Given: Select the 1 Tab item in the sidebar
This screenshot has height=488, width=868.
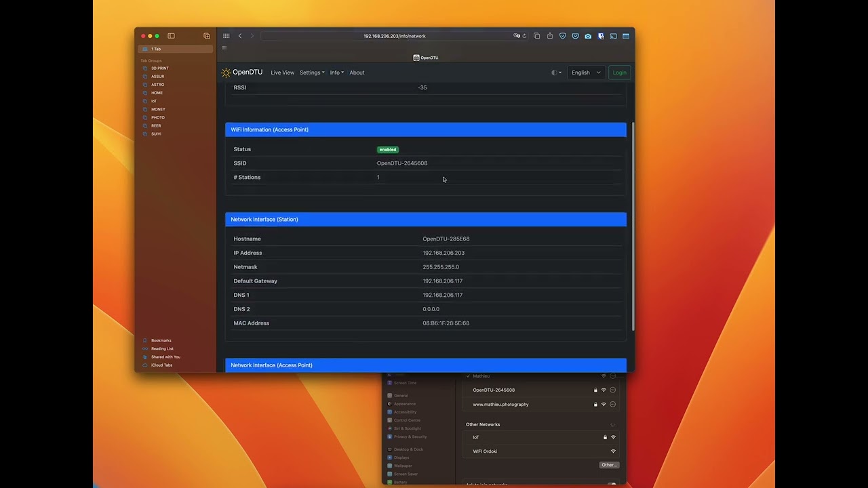Looking at the screenshot, I should click(176, 49).
